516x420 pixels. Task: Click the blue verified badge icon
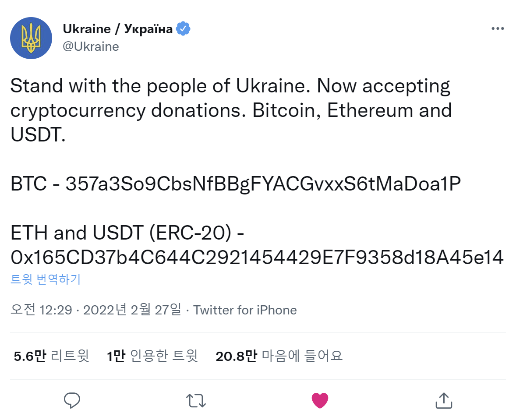(x=183, y=28)
